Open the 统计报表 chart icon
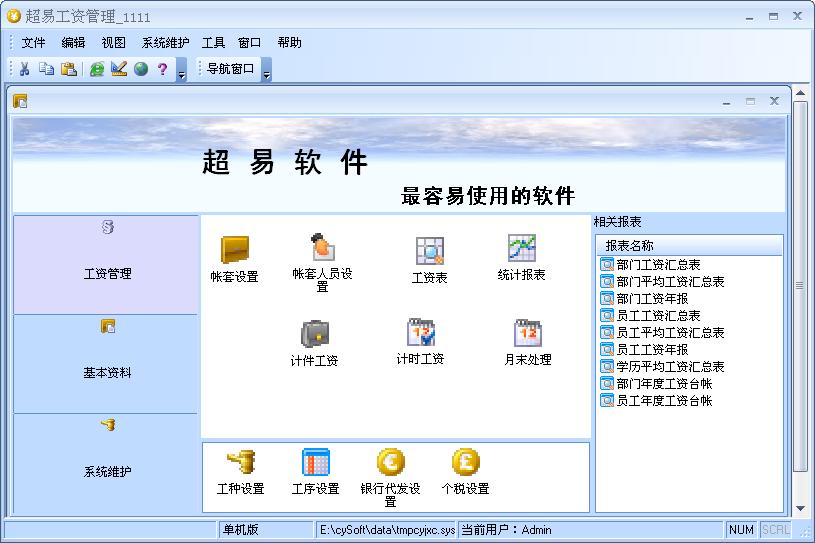Screen dimensions: 815x543 [521, 257]
